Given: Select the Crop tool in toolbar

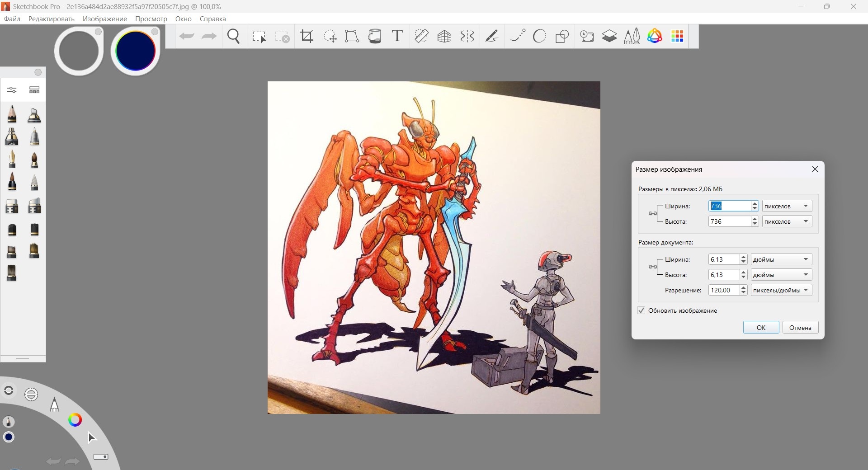Looking at the screenshot, I should [x=307, y=36].
